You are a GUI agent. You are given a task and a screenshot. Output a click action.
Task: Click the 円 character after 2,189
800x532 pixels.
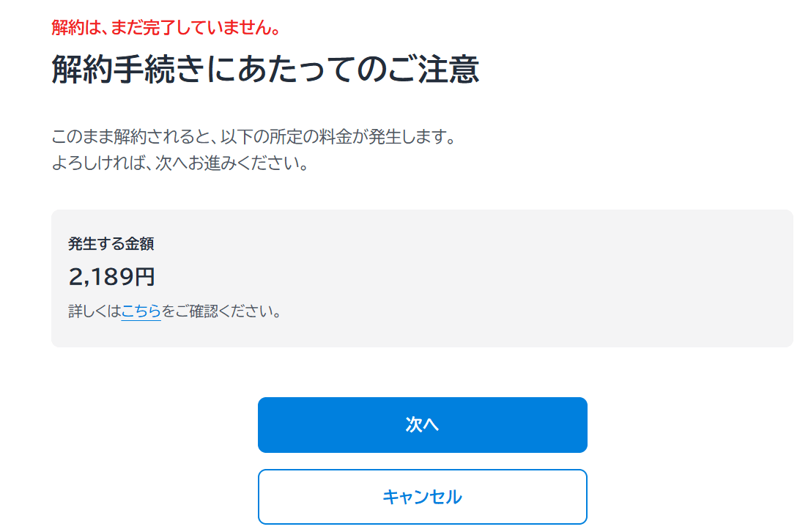(145, 277)
